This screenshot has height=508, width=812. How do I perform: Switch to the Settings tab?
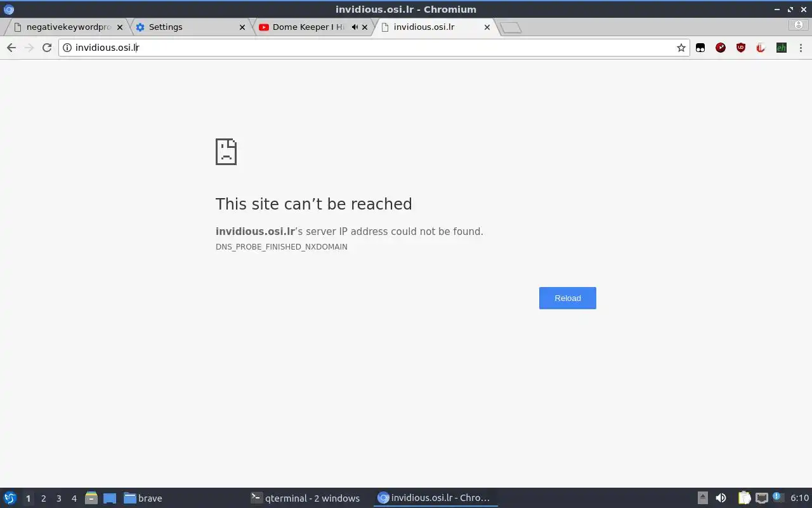[x=188, y=27]
